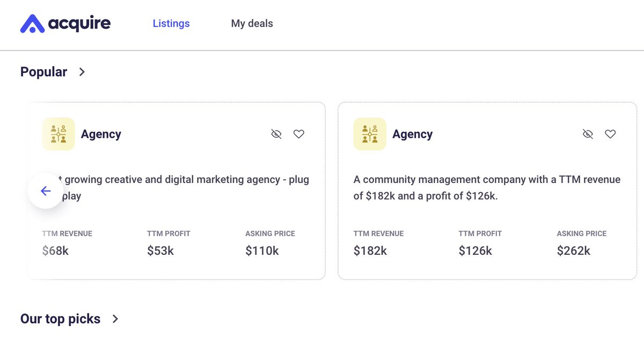Click the Agency icon on second card
The height and width of the screenshot is (345, 644).
click(370, 134)
